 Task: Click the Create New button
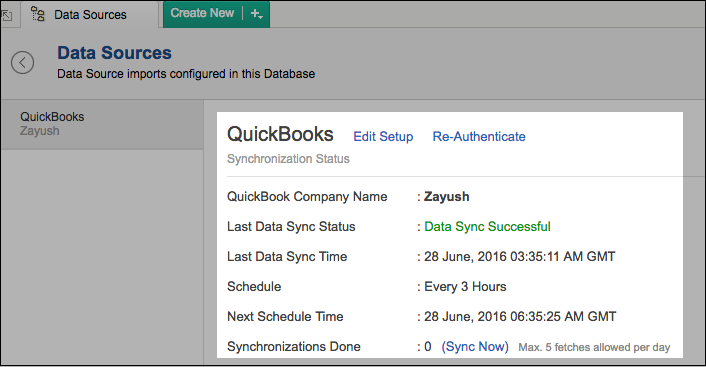click(202, 14)
